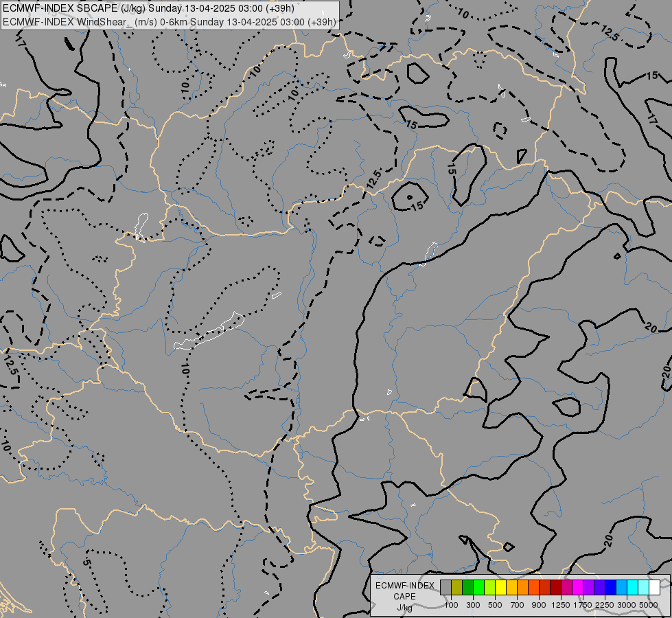Click the SBCAPE title line at top

[149, 8]
